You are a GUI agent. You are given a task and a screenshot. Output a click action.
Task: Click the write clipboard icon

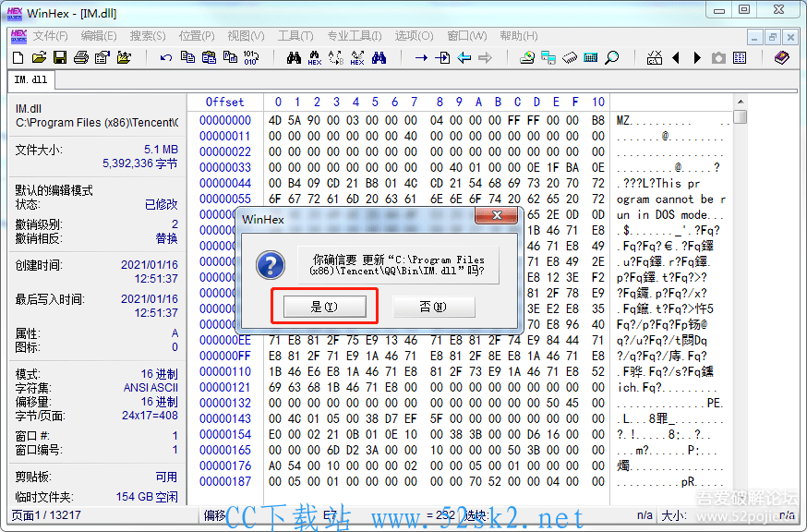tap(230, 57)
